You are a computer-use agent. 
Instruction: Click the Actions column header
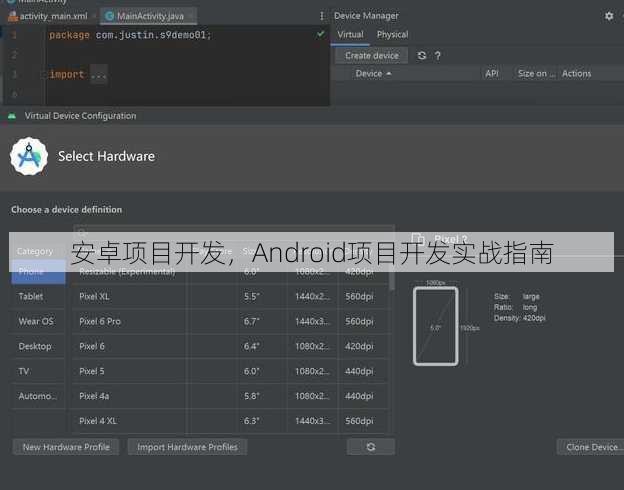coord(576,74)
